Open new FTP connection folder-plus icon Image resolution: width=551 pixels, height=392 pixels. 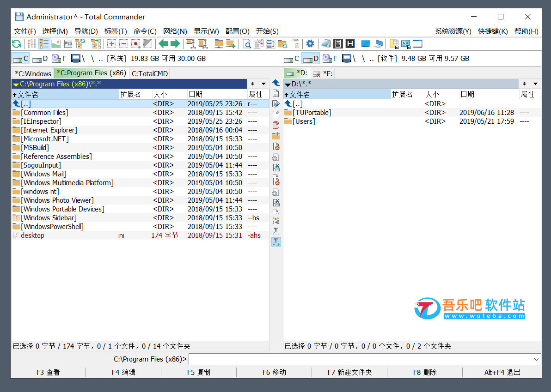(x=231, y=44)
